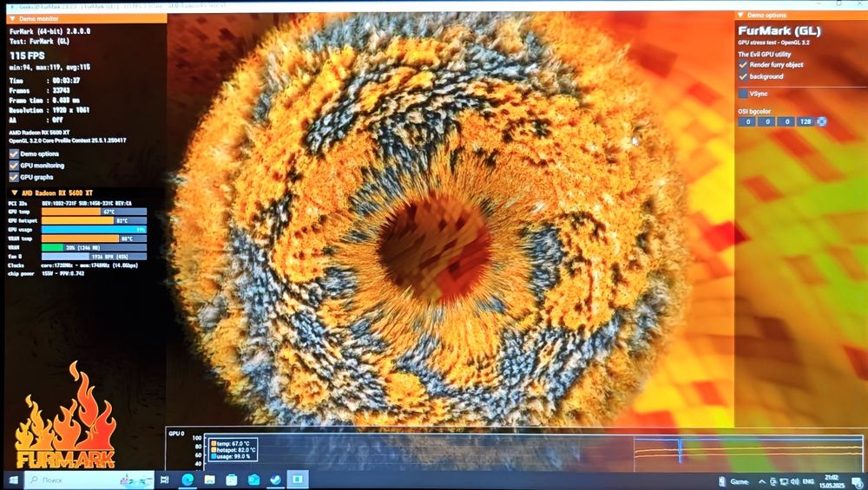Enable the VSync checkbox
868x490 pixels.
(744, 94)
